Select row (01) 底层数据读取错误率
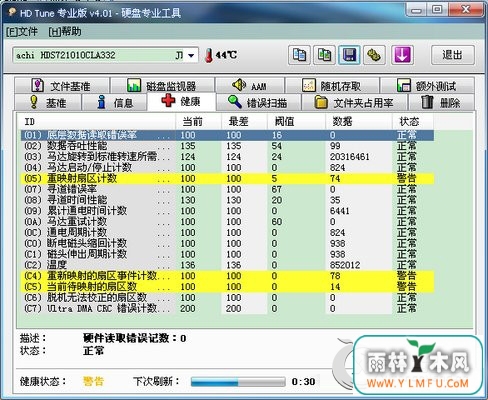 pyautogui.click(x=227, y=135)
